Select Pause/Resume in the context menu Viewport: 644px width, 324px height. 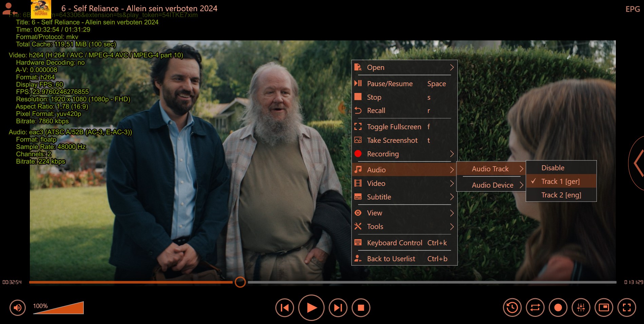click(404, 84)
